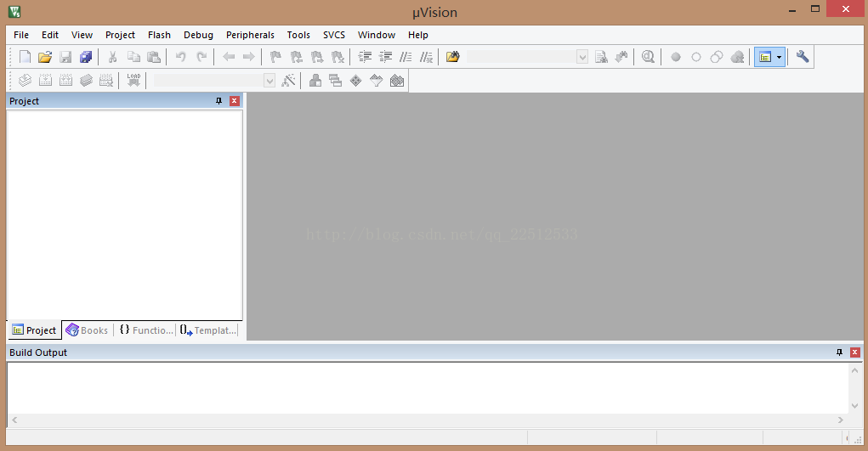Viewport: 868px width, 451px height.
Task: Click the LOAD download to flash icon
Action: pos(133,81)
